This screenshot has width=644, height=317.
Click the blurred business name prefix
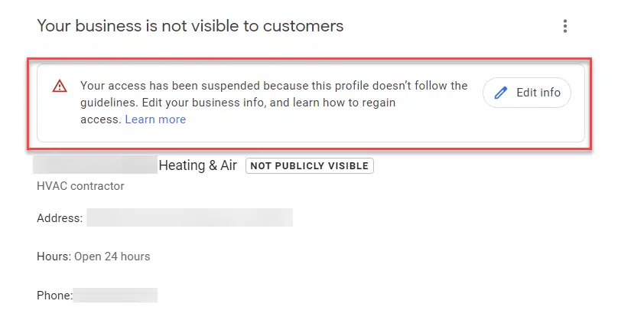tap(95, 165)
